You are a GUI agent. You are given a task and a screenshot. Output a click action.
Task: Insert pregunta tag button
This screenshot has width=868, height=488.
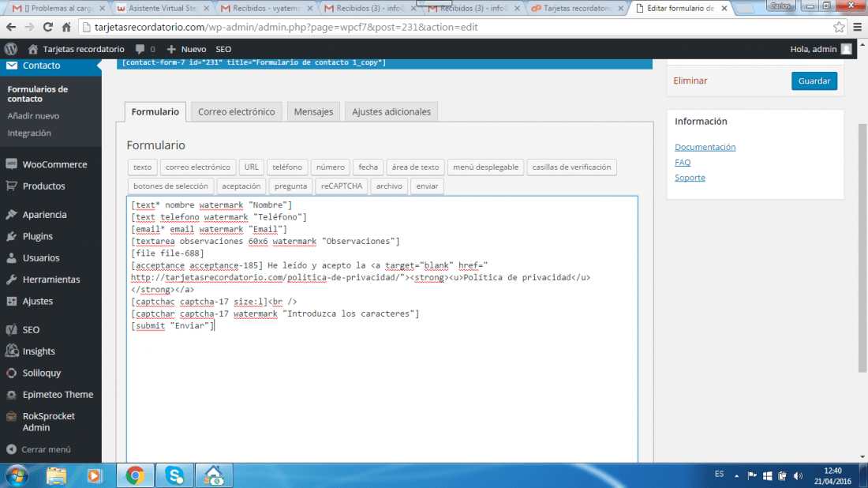pyautogui.click(x=290, y=186)
